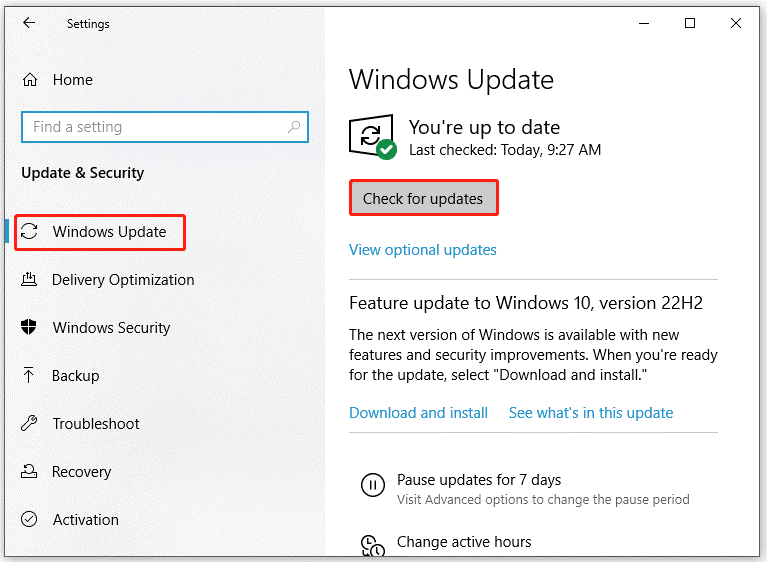Viewport: 767px width, 562px height.
Task: Click the Windows Update sync icon in sidebar
Action: pyautogui.click(x=29, y=231)
